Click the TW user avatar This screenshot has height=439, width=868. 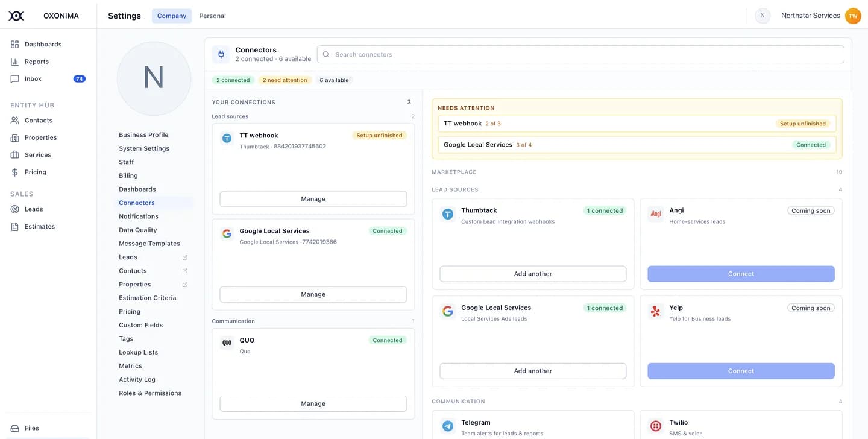coord(853,16)
